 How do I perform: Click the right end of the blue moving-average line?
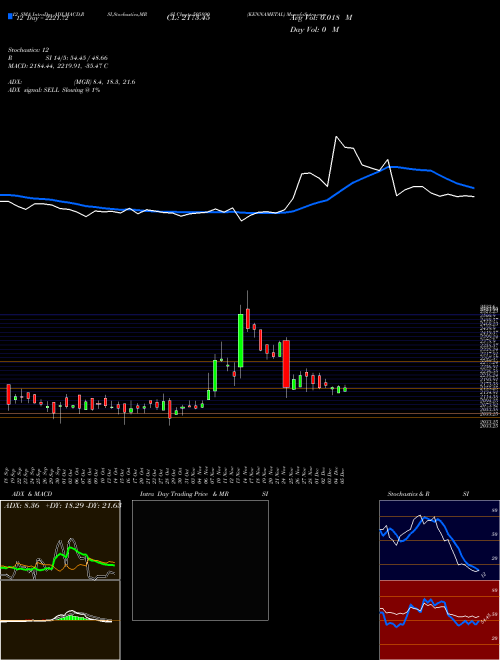[x=473, y=188]
